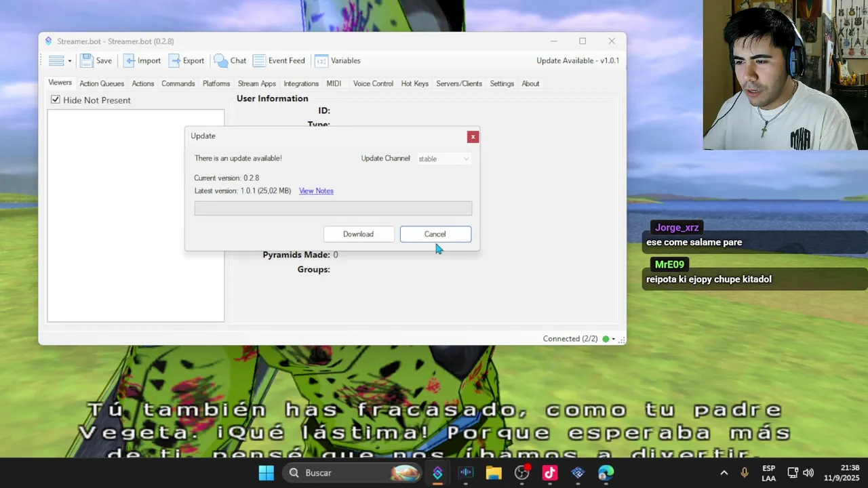Go to the Integrations tab
Viewport: 868px width, 488px height.
point(301,84)
